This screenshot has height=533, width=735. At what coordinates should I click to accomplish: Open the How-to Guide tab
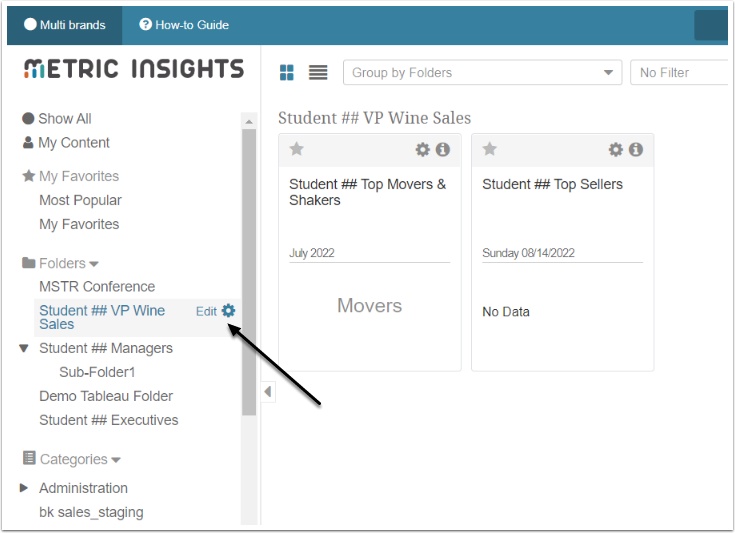click(184, 25)
